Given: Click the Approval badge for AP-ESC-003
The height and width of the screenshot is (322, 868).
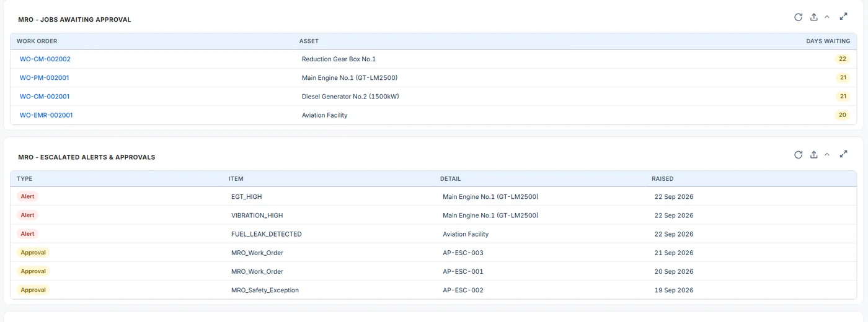Looking at the screenshot, I should point(33,253).
